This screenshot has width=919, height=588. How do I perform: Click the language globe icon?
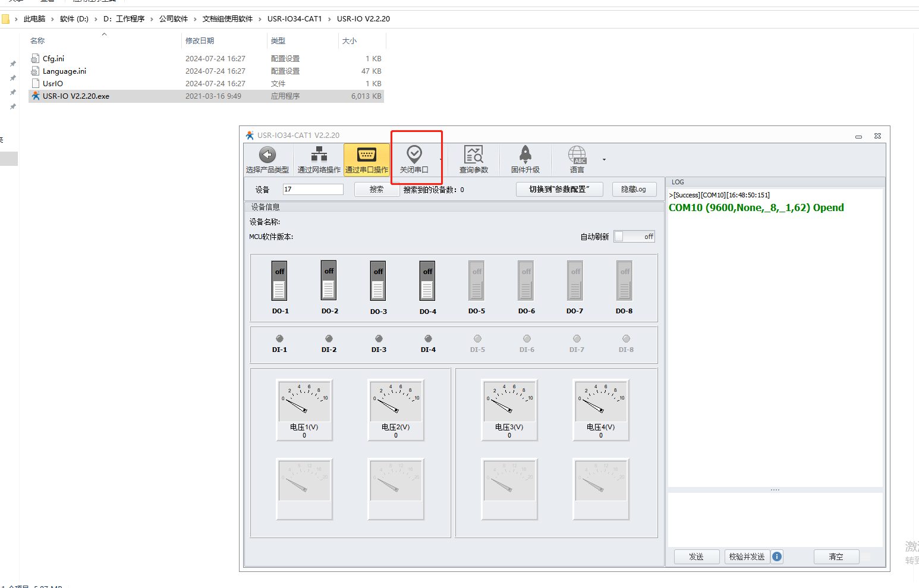(577, 155)
